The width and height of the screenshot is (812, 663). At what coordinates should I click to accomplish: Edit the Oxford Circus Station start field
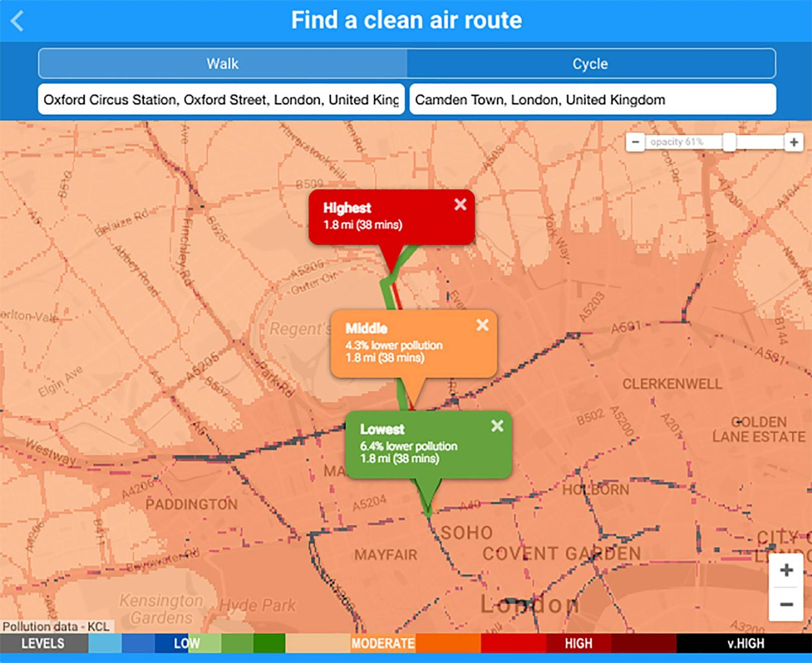221,100
